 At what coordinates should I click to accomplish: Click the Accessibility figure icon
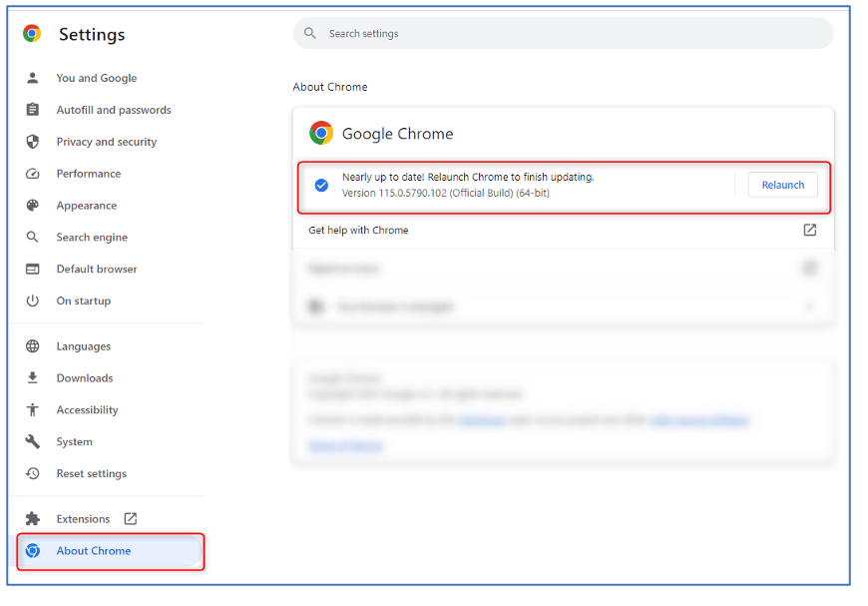[x=33, y=410]
